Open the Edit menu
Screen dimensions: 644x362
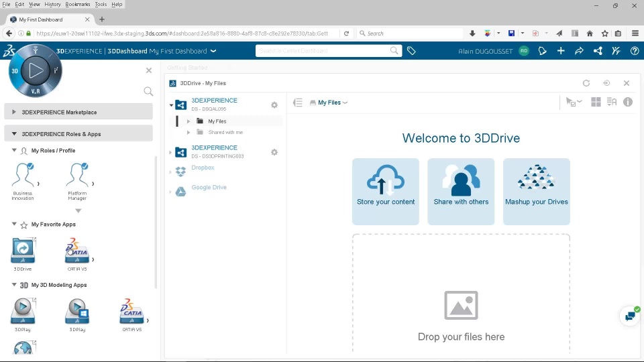click(x=19, y=4)
